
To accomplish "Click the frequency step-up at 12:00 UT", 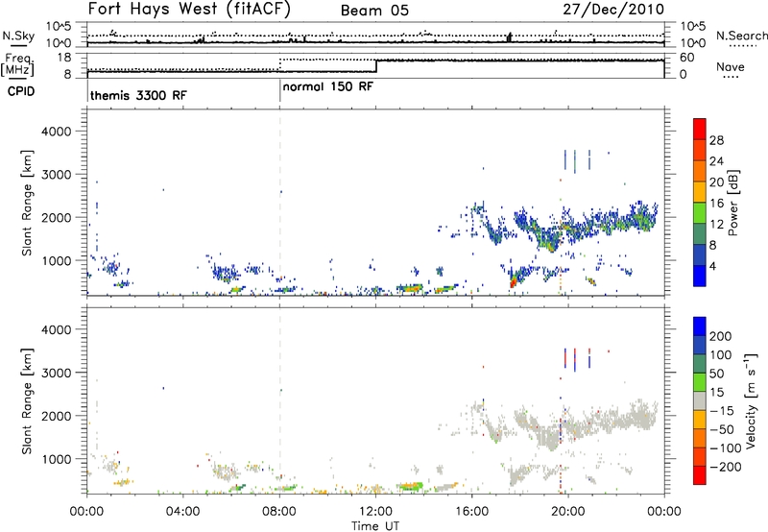I will [x=375, y=66].
